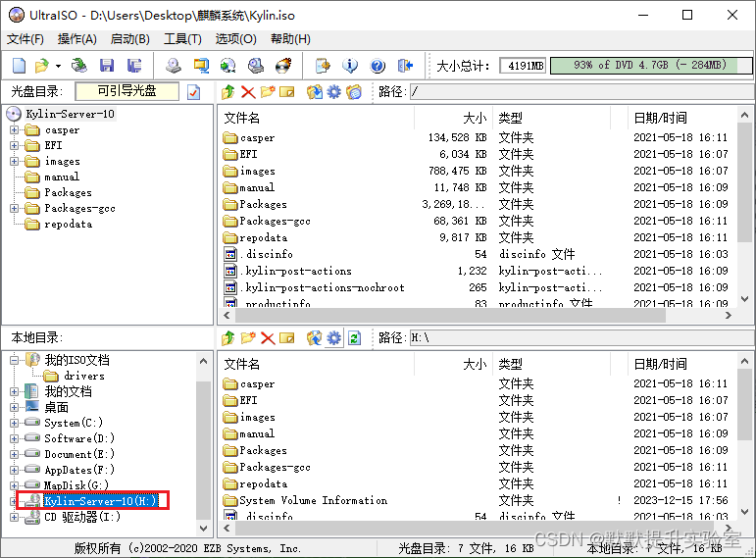
Task: Click the 4191MB total size box
Action: pyautogui.click(x=523, y=65)
